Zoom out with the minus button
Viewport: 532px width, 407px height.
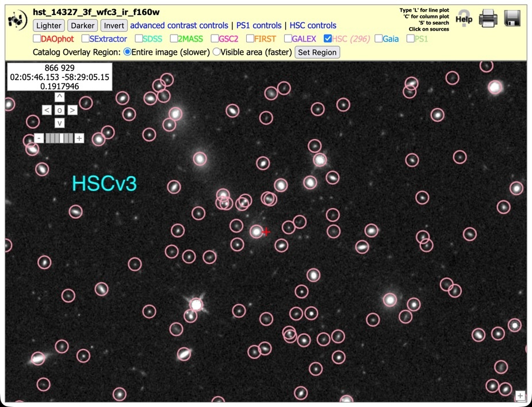[x=39, y=138]
